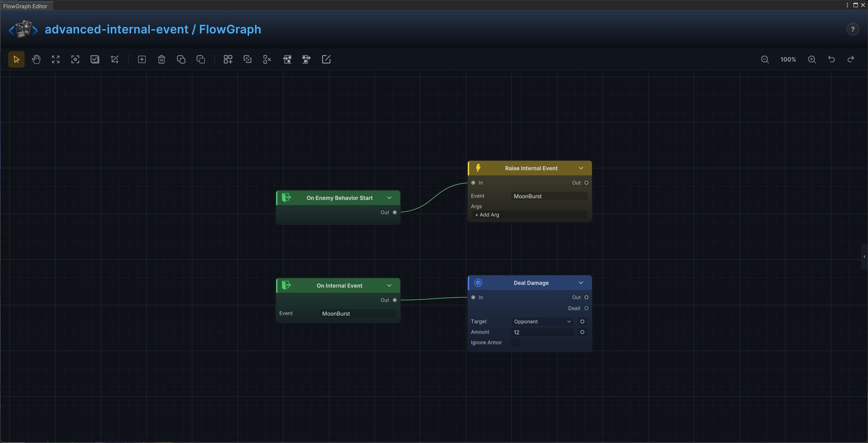Click the On Enemy Behavior Start title
868x443 pixels.
click(x=340, y=198)
